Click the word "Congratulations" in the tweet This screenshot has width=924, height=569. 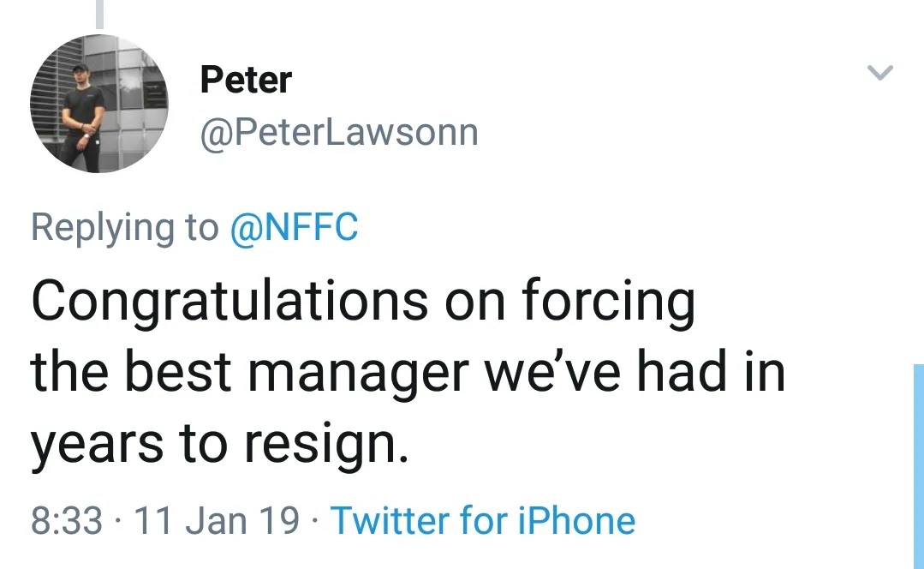coord(230,302)
